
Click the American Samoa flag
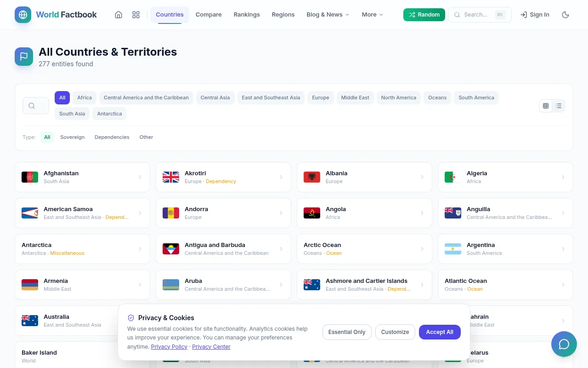click(30, 213)
